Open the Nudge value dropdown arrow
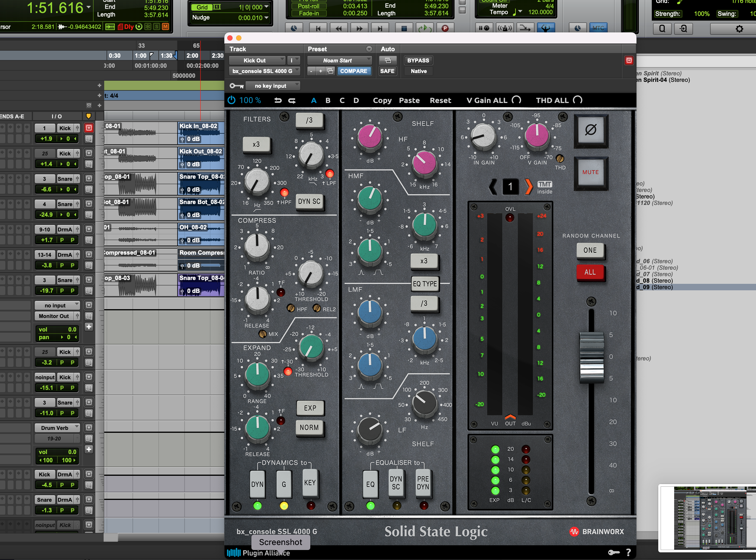Viewport: 756px width, 560px height. pos(266,18)
